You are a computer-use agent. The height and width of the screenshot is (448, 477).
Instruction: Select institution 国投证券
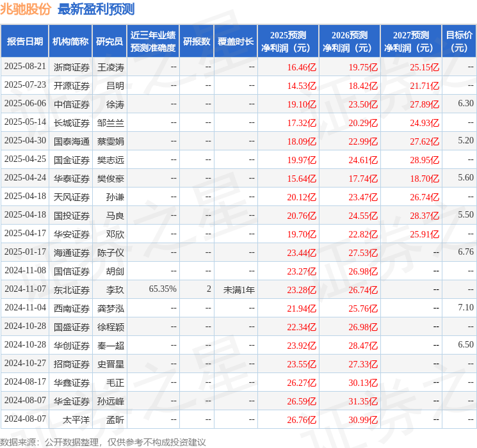(x=72, y=216)
